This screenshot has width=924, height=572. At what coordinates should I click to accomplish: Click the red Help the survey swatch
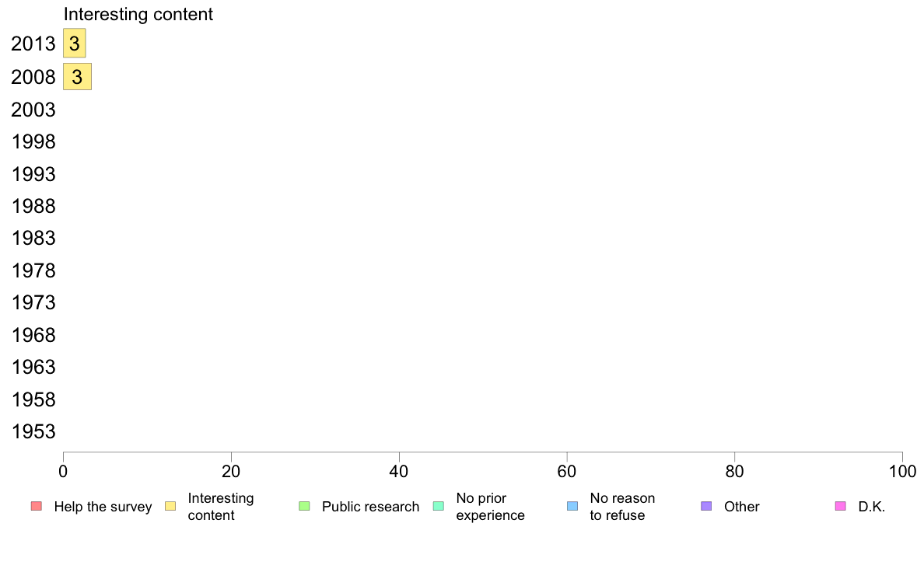(37, 507)
